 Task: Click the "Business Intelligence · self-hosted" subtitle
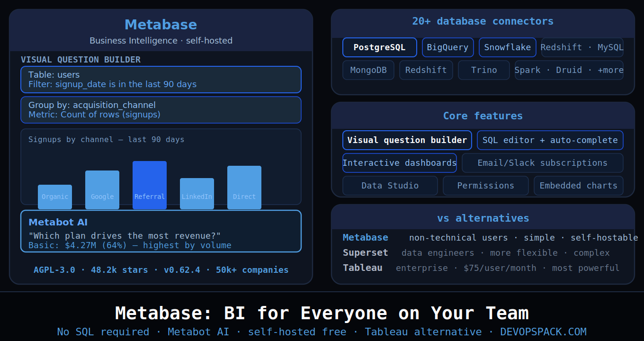coord(161,41)
